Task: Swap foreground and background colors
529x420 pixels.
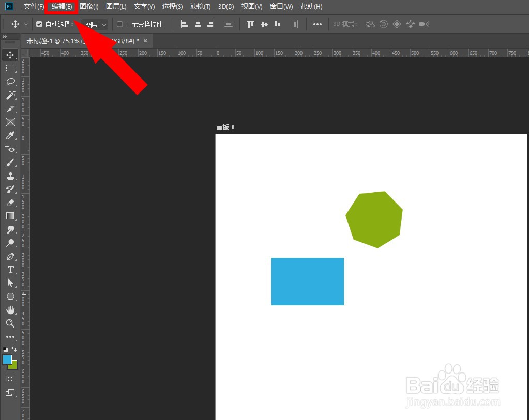Action: (14, 349)
